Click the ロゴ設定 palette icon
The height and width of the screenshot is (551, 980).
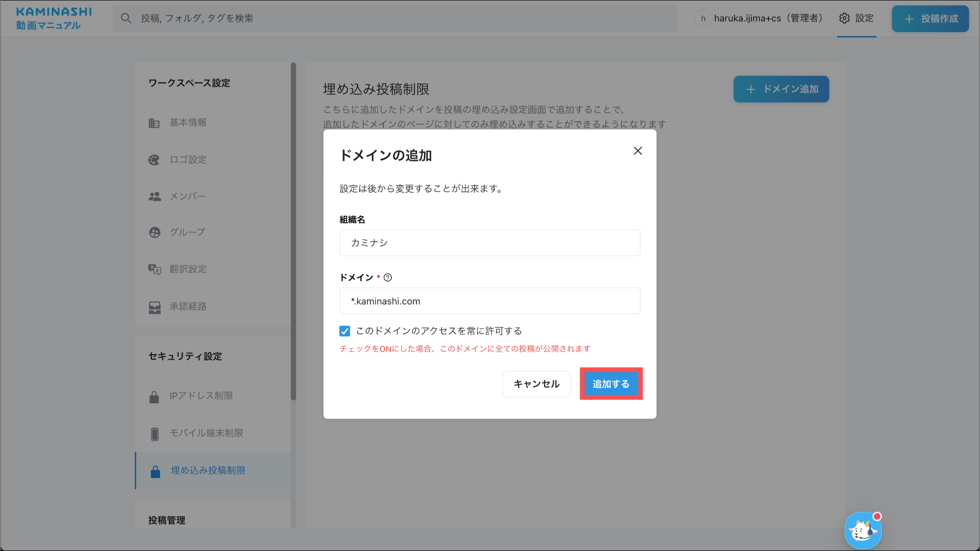154,160
